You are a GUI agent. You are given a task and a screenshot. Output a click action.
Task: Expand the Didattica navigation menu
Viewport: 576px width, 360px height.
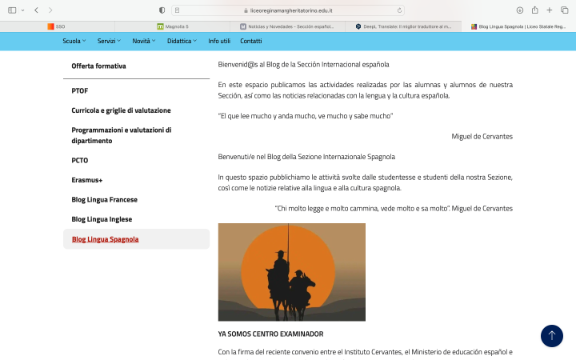(x=182, y=41)
